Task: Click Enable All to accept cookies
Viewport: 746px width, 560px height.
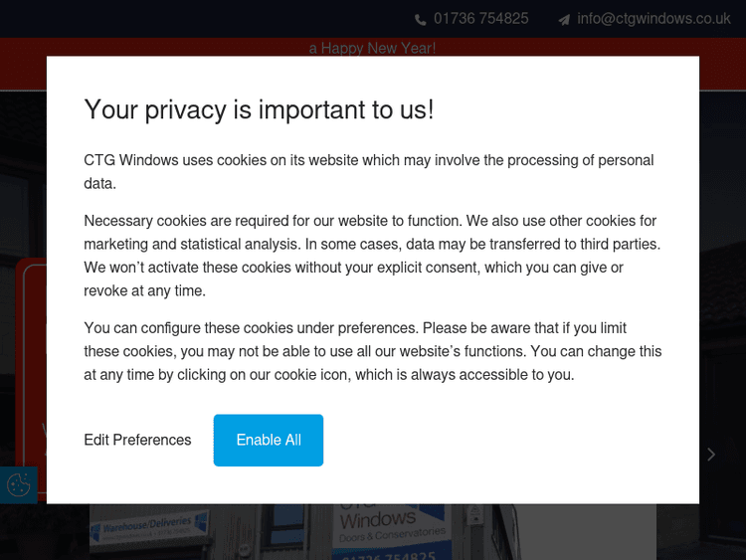Action: click(x=269, y=440)
